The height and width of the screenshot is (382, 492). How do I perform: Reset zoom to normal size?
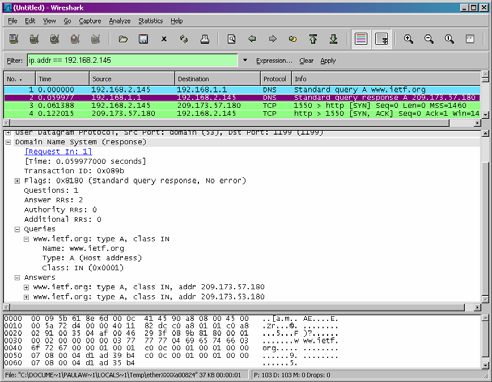449,39
